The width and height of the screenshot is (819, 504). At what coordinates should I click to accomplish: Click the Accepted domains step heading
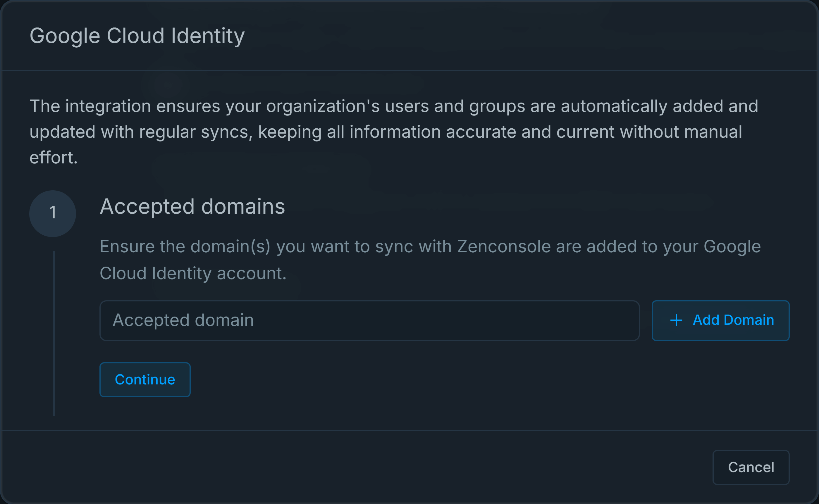pyautogui.click(x=192, y=206)
